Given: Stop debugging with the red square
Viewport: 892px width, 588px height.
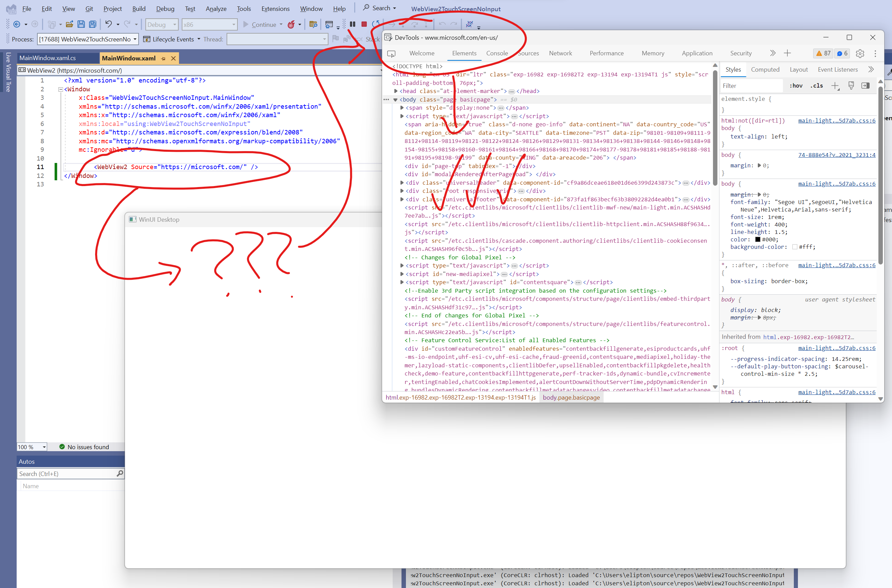Looking at the screenshot, I should click(x=364, y=24).
